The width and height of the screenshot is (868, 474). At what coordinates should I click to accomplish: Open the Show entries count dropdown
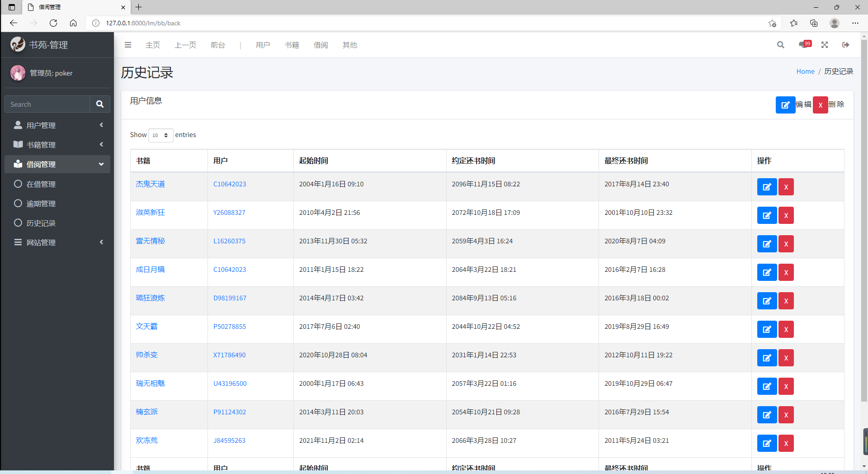[160, 135]
